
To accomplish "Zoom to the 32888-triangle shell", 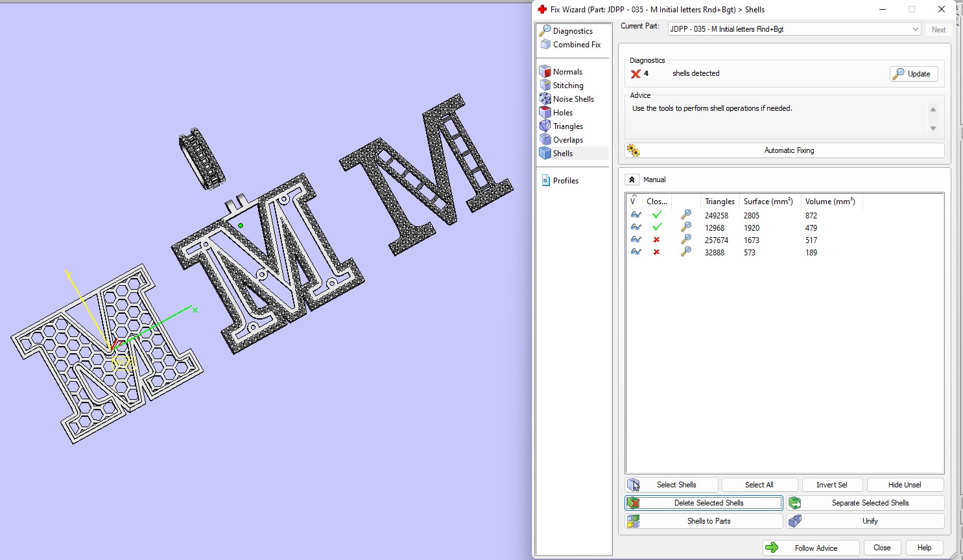I will click(x=685, y=252).
